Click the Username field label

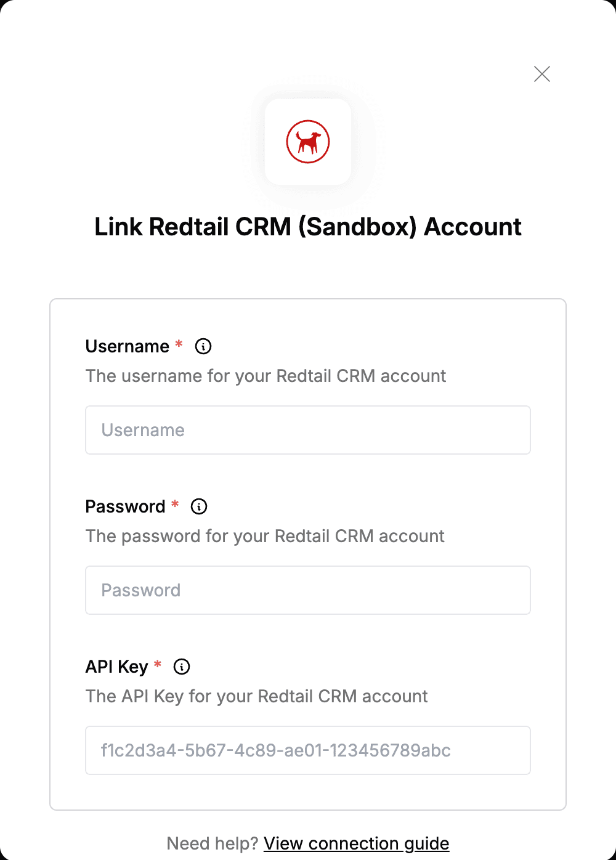pyautogui.click(x=128, y=346)
